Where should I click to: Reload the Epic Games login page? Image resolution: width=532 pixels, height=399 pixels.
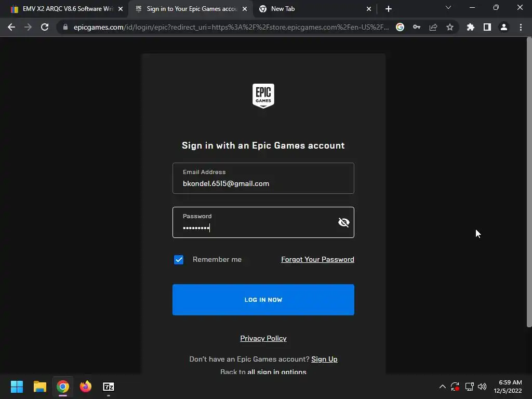(45, 27)
